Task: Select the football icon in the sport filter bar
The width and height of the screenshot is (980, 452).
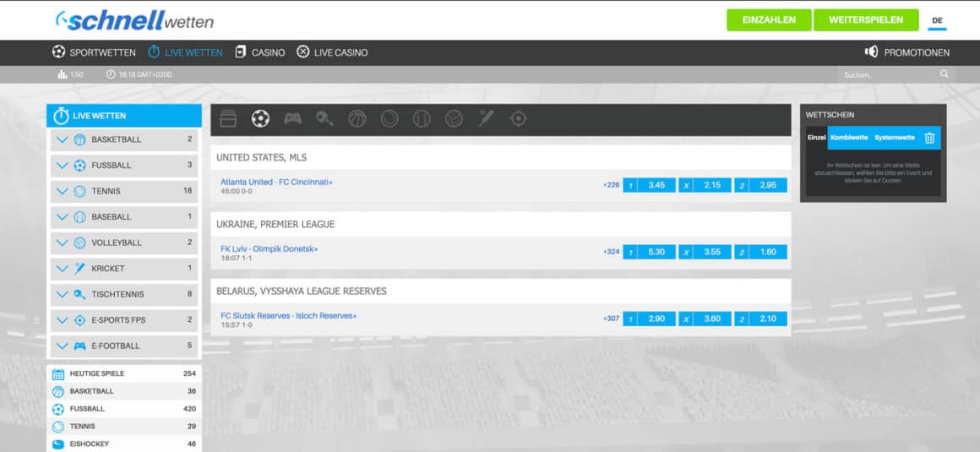Action: coord(260,118)
